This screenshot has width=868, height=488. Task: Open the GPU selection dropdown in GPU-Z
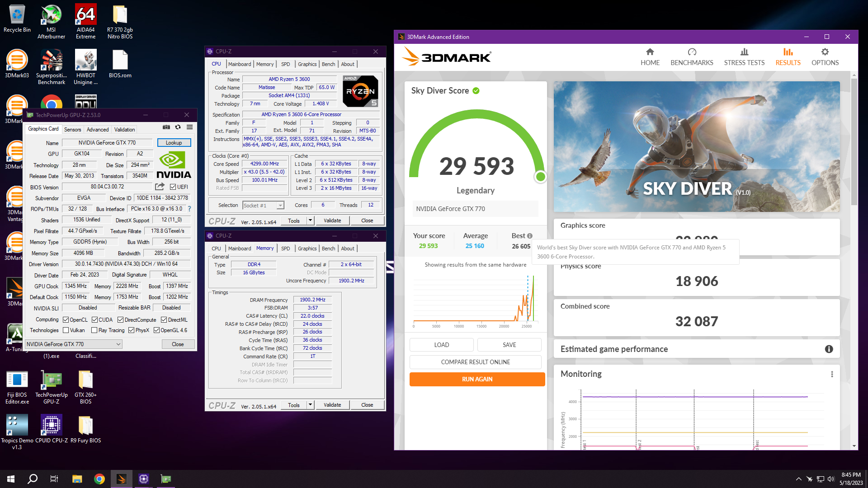coord(74,344)
